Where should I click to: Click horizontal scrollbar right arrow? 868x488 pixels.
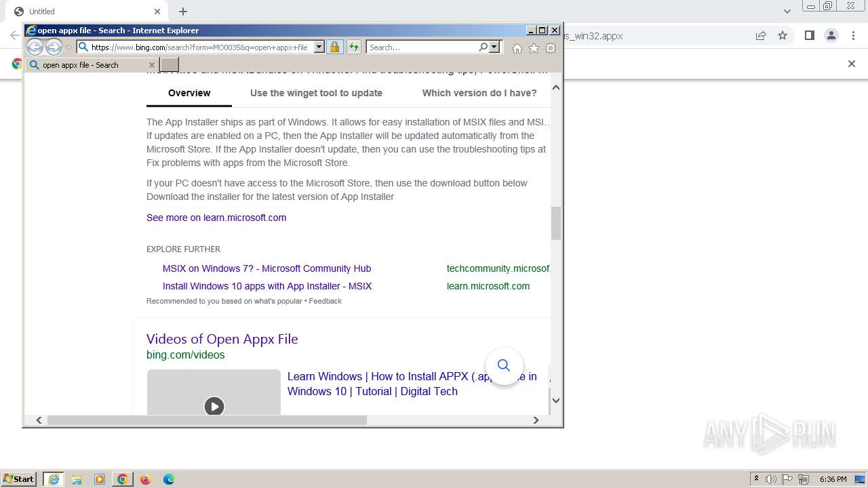coord(536,420)
